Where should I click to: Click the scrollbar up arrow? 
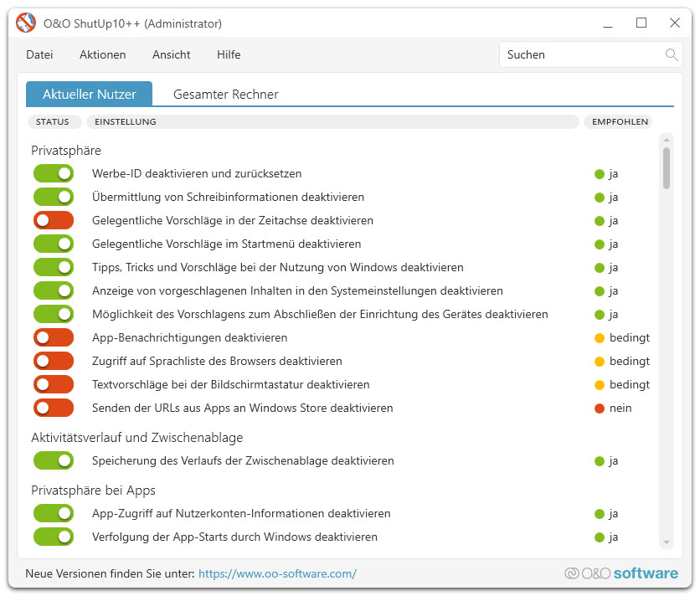point(666,140)
